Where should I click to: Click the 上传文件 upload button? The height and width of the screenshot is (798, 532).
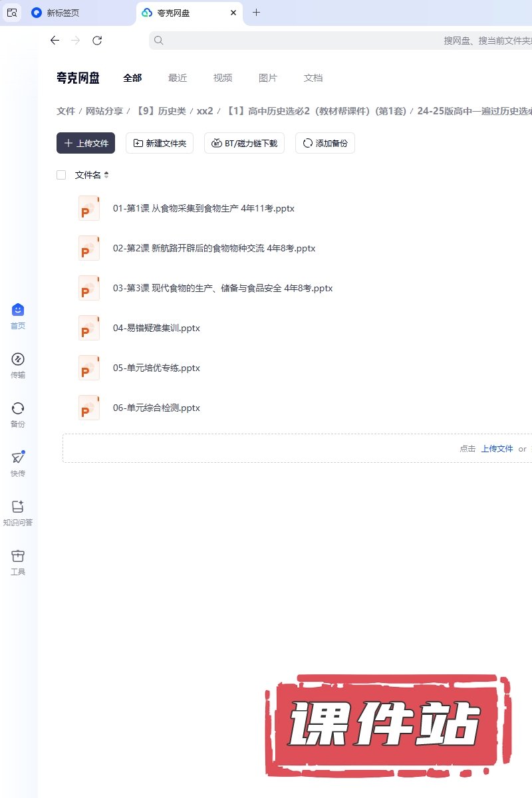(86, 143)
